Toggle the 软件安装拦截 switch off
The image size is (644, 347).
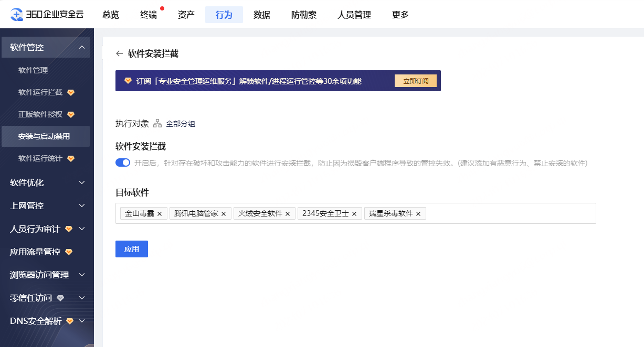(123, 162)
